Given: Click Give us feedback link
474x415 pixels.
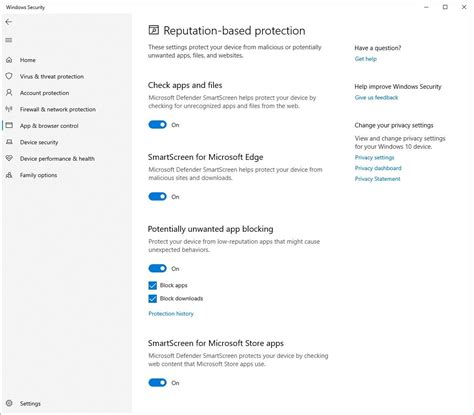Looking at the screenshot, I should [x=376, y=98].
